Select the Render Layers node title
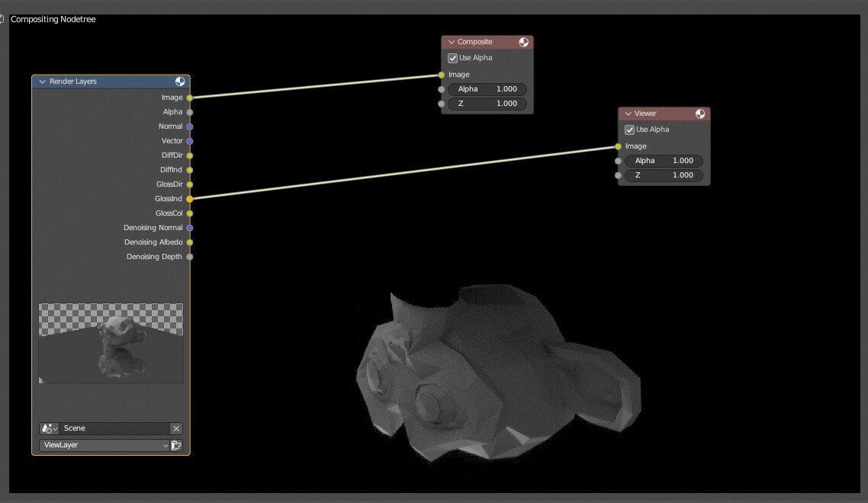This screenshot has height=503, width=868. tap(73, 82)
